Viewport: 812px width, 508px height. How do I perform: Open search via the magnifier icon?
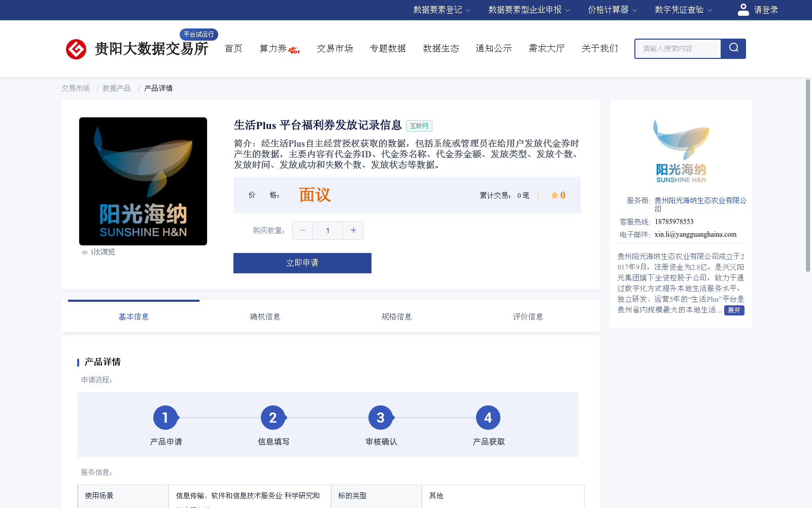(733, 48)
